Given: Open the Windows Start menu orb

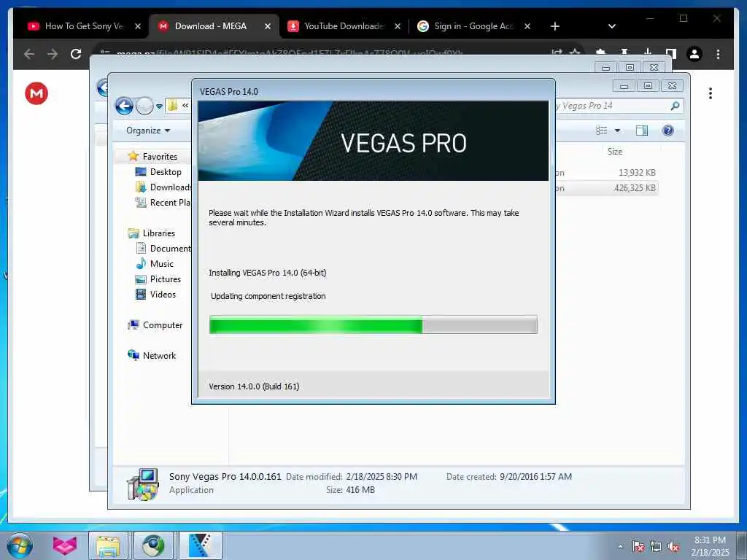Looking at the screenshot, I should pyautogui.click(x=20, y=545).
